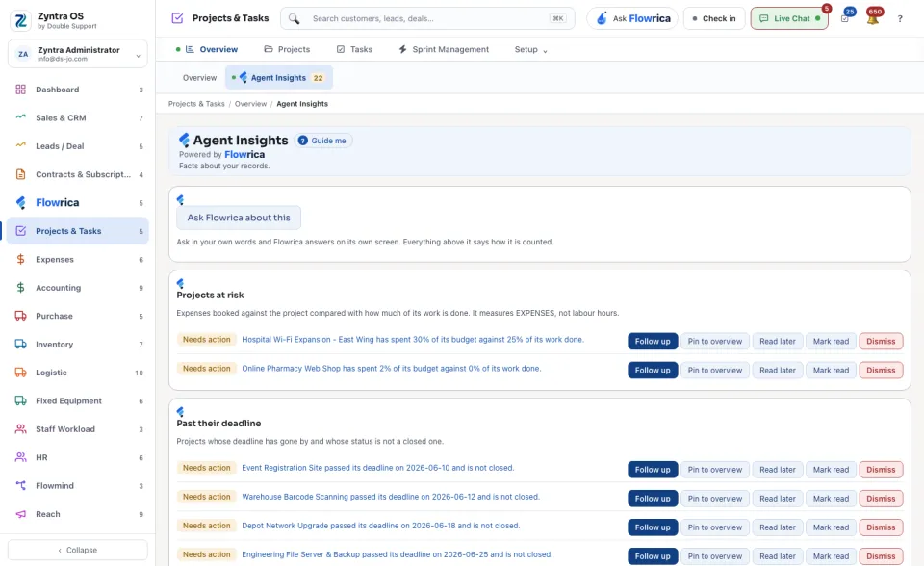The image size is (924, 566).
Task: Open the Hospital Wi-Fi Expansion insight link
Action: point(413,340)
